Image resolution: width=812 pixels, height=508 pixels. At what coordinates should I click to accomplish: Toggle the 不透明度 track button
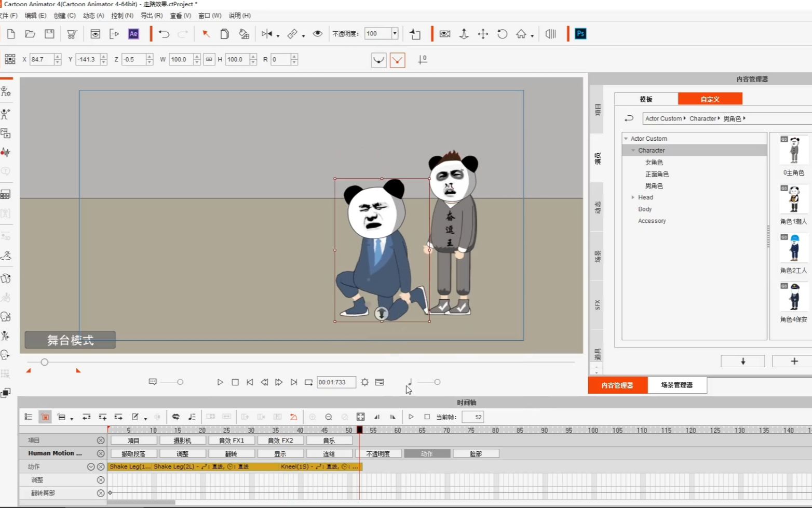click(x=378, y=453)
